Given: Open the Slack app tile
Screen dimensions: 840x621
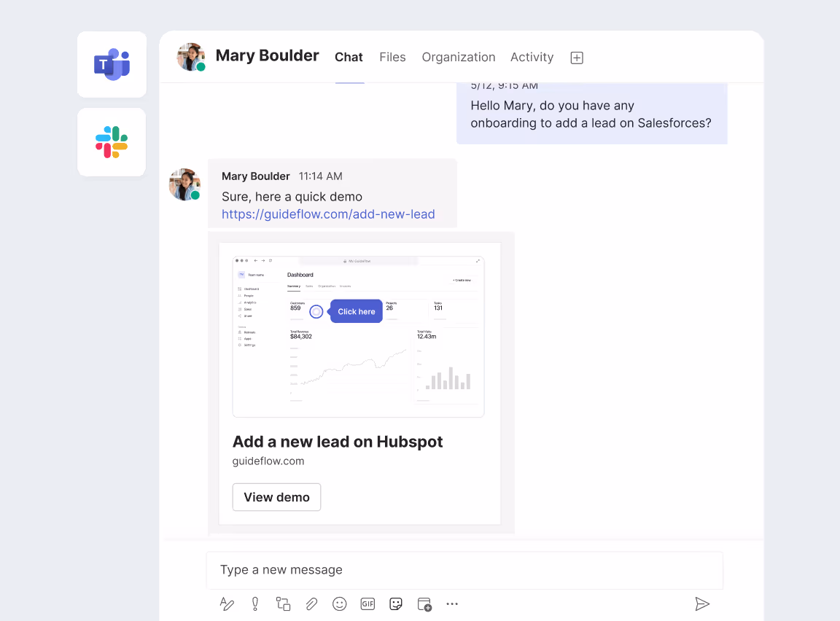Looking at the screenshot, I should point(112,142).
